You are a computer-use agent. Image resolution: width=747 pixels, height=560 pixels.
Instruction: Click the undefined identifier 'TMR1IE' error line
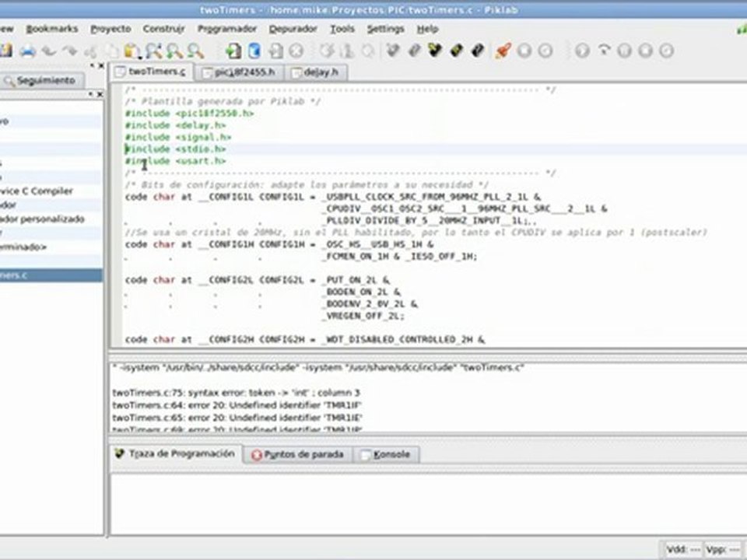point(237,418)
